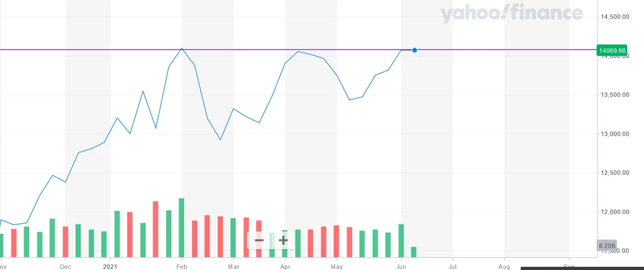Zoom out the chart with minus button
Image resolution: width=644 pixels, height=270 pixels.
point(260,240)
